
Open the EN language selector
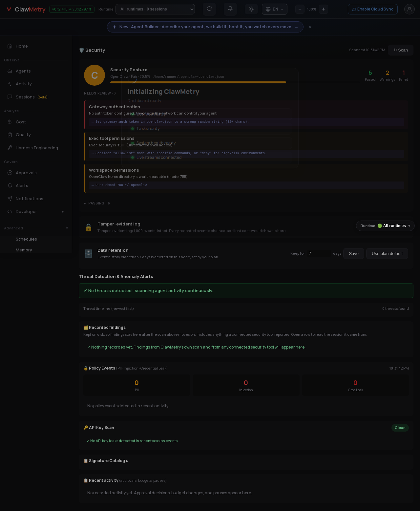(x=275, y=9)
